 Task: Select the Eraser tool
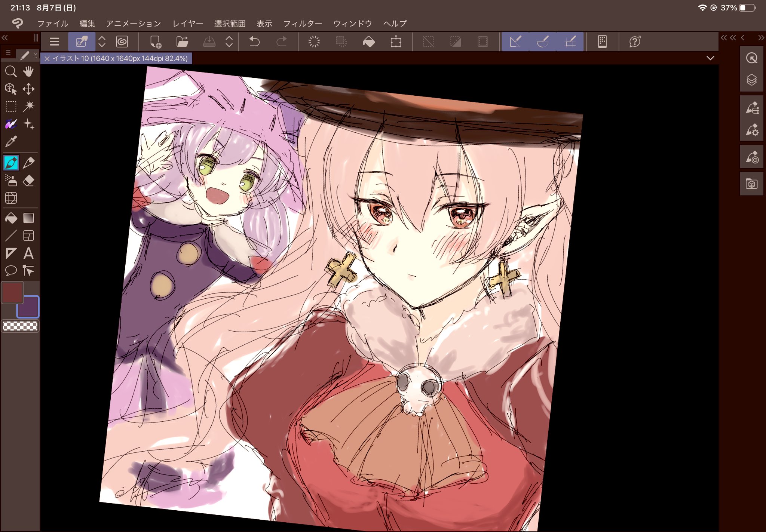click(x=28, y=181)
